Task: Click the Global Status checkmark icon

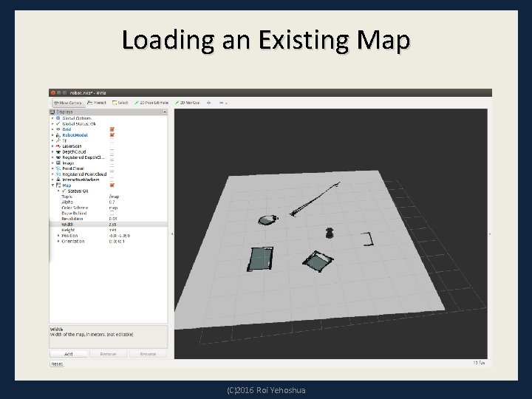Action: (x=58, y=124)
